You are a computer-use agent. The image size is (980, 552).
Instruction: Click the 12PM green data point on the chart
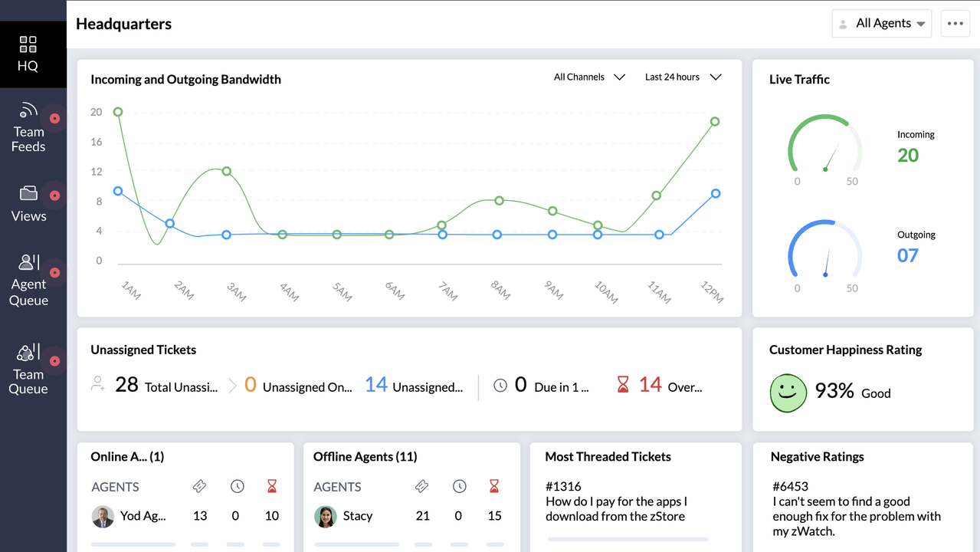pos(715,122)
